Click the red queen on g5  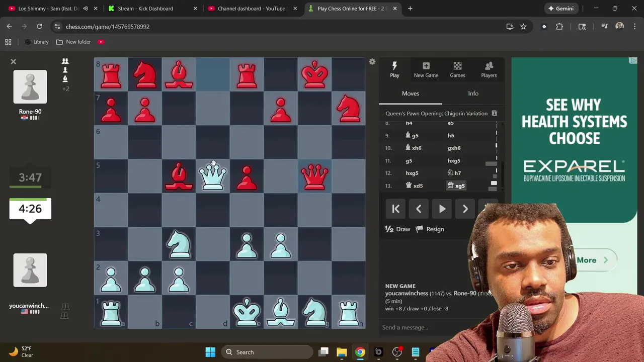315,176
